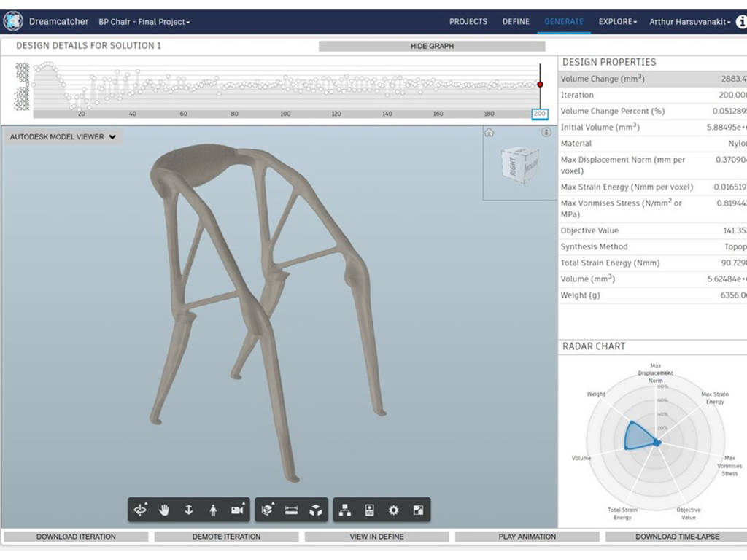The width and height of the screenshot is (747, 560).
Task: Toggle full screen viewer mode
Action: tap(418, 510)
